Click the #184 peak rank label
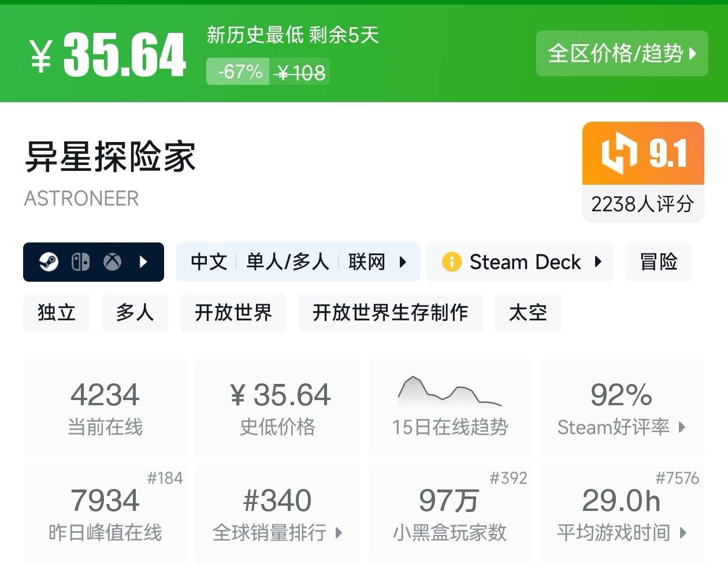 point(165,478)
